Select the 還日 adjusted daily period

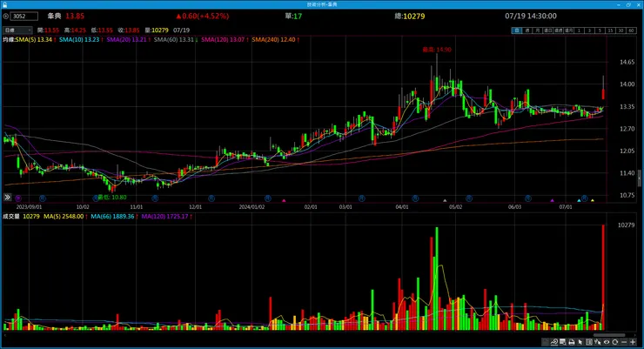548,30
